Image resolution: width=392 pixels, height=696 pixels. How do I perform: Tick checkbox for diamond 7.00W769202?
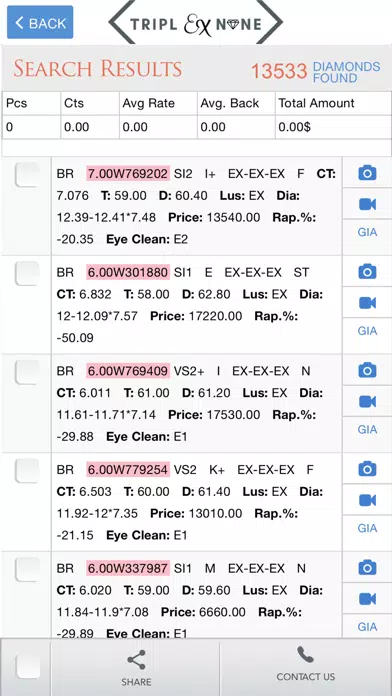click(x=27, y=174)
